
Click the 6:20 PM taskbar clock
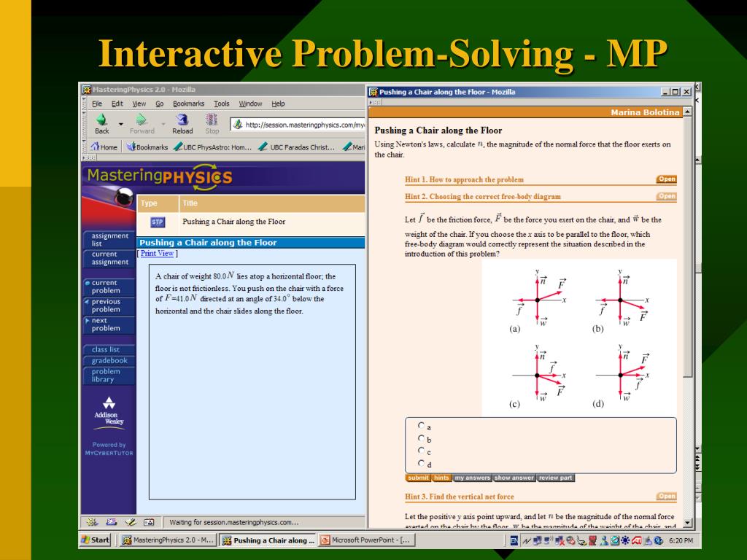[681, 540]
